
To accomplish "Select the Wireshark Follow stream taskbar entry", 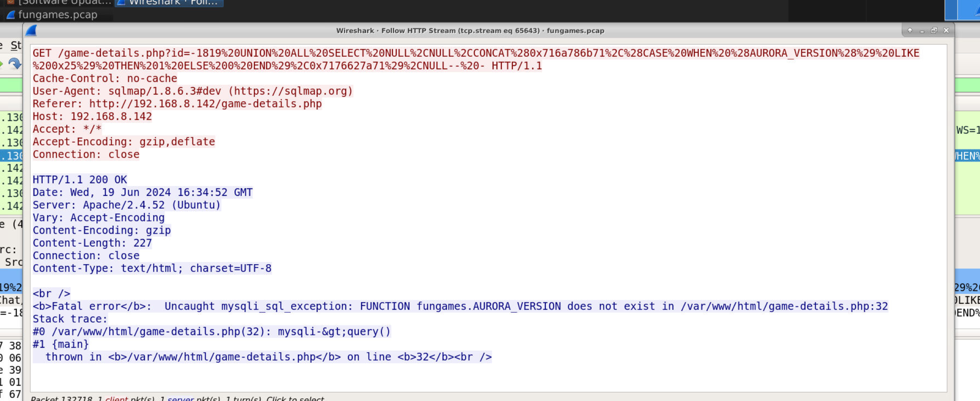I will click(169, 3).
